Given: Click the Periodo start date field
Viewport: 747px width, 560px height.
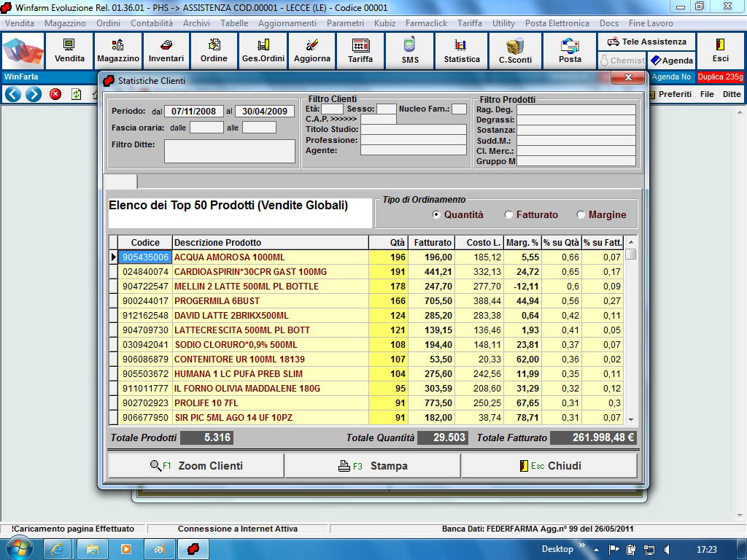Looking at the screenshot, I should pos(194,112).
